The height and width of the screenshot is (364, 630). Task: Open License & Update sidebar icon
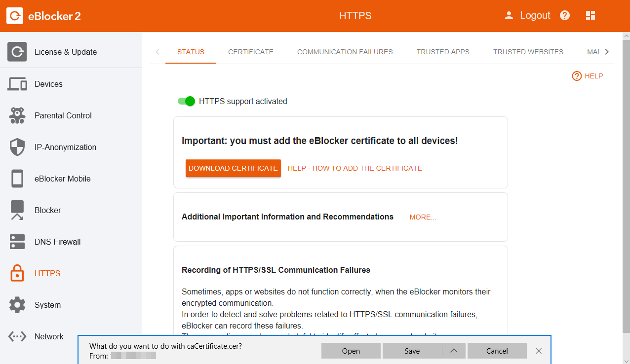point(17,52)
